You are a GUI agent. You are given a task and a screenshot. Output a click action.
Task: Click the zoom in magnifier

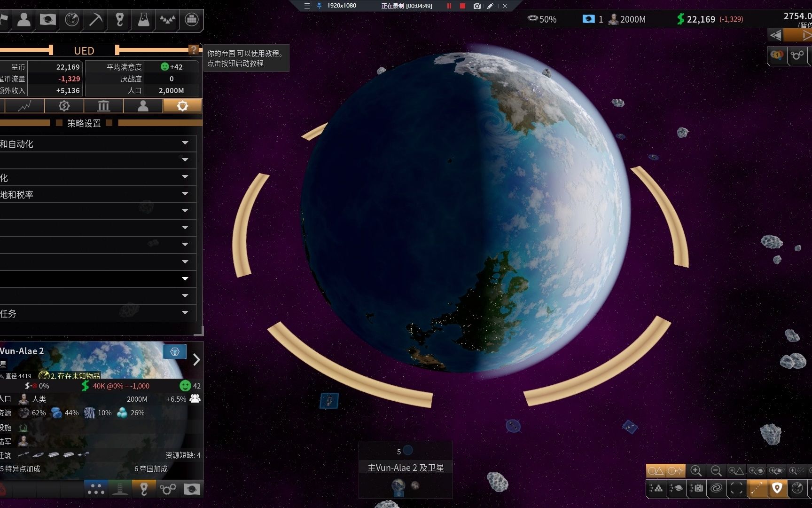[696, 471]
